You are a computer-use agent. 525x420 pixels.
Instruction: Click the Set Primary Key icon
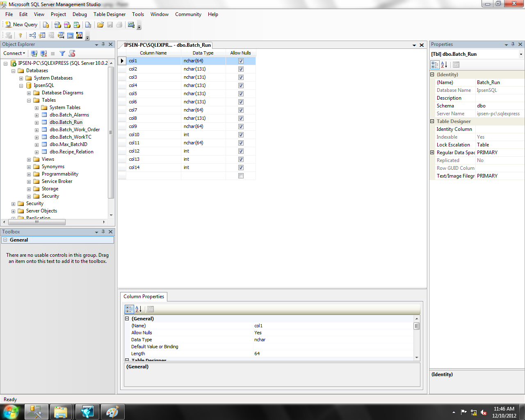(x=20, y=35)
